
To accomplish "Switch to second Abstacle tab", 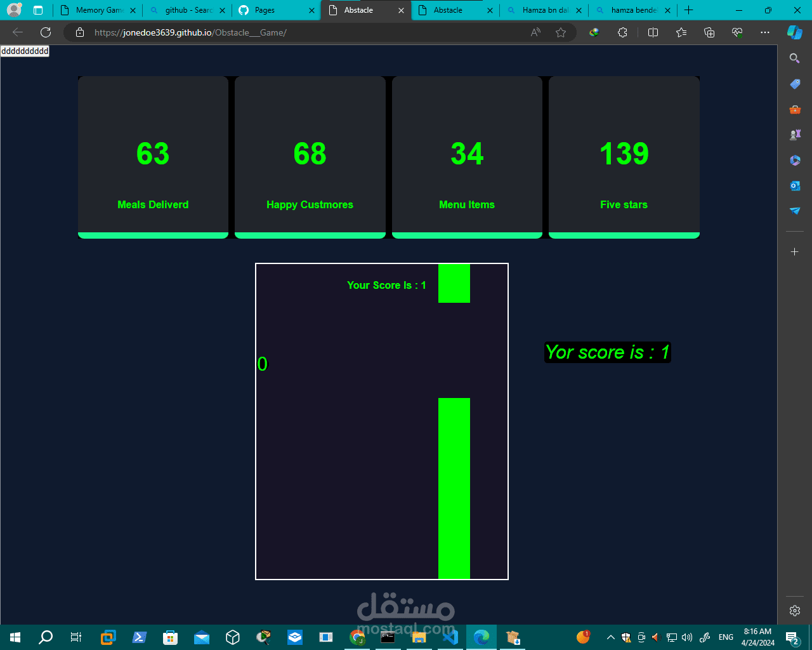I will click(455, 10).
